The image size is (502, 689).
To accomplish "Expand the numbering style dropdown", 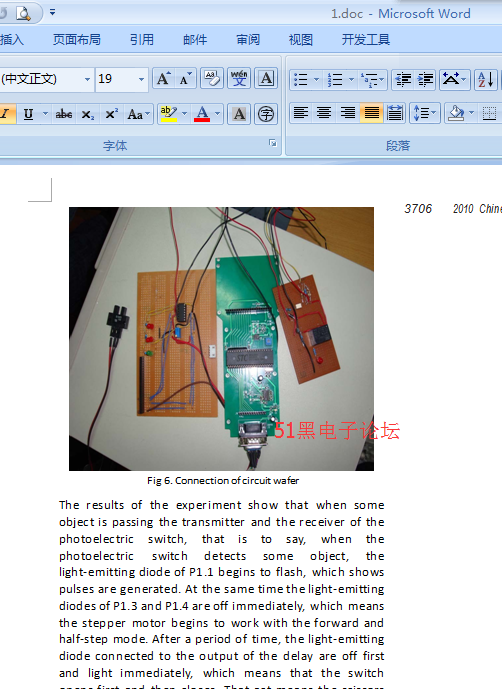I will tap(351, 80).
